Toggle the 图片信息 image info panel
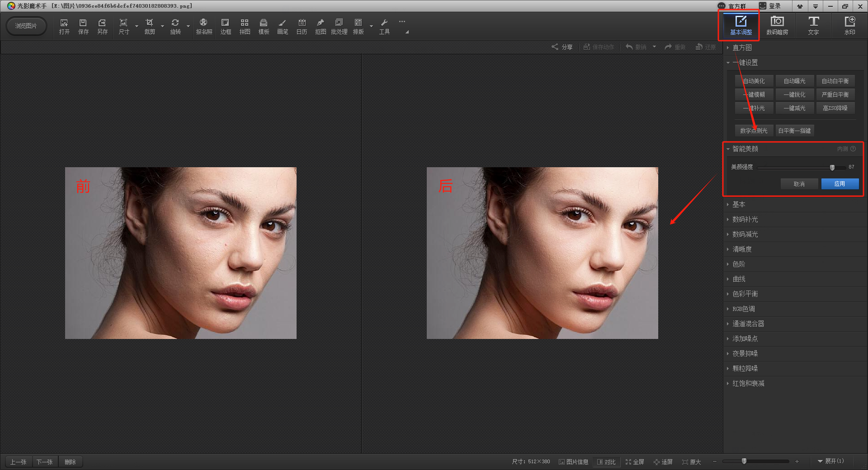This screenshot has width=868, height=470. tap(573, 462)
